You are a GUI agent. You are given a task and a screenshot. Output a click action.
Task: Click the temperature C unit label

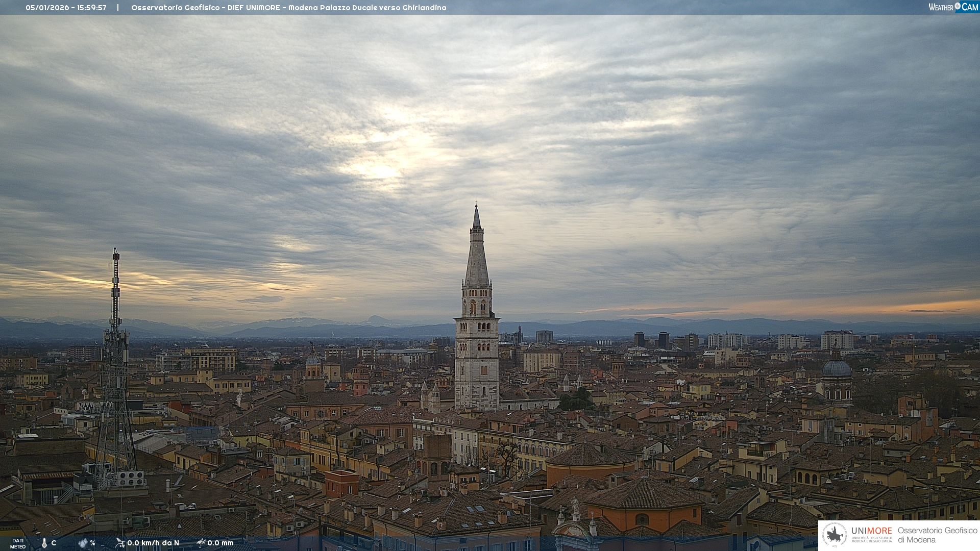(x=54, y=543)
